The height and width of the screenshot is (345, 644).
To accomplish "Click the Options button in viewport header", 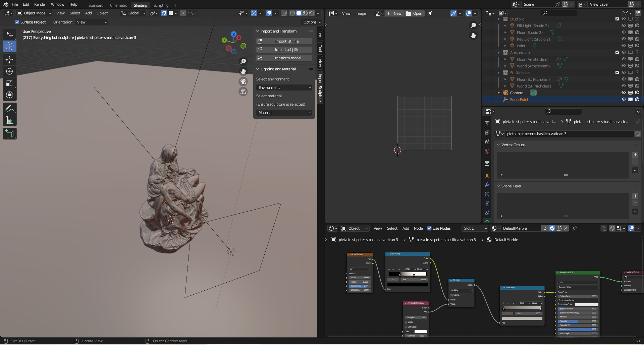I will [x=312, y=22].
